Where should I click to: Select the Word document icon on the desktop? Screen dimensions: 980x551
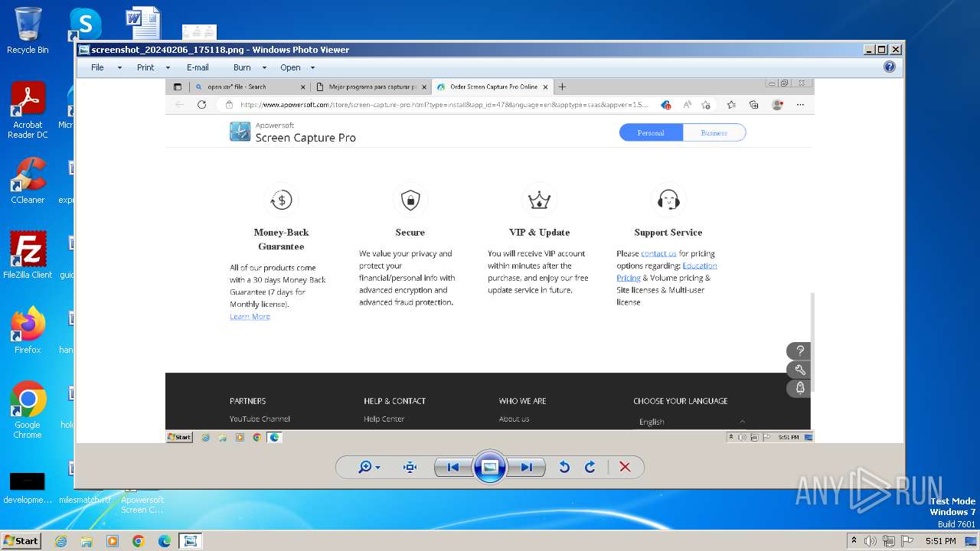click(x=143, y=23)
